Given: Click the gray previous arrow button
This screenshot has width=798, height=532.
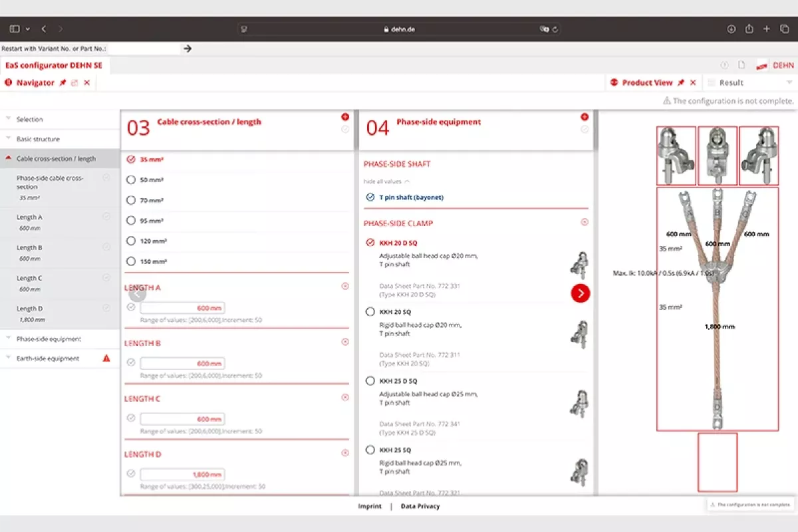Looking at the screenshot, I should [x=137, y=293].
